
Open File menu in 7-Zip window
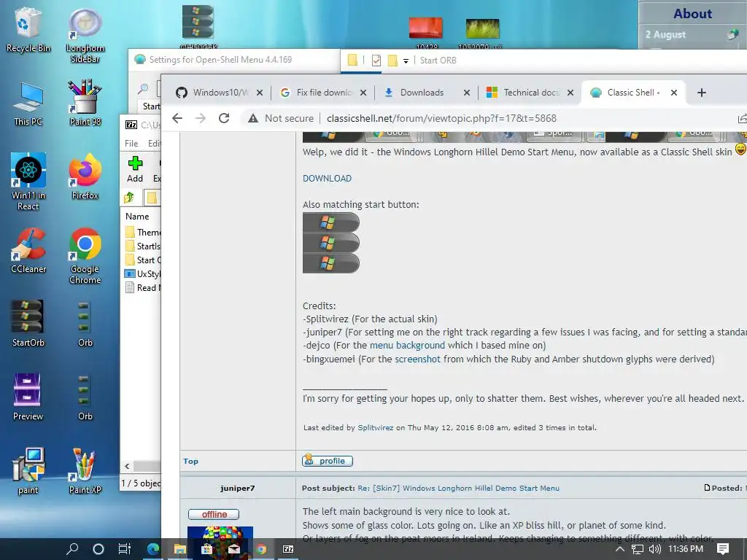click(131, 144)
